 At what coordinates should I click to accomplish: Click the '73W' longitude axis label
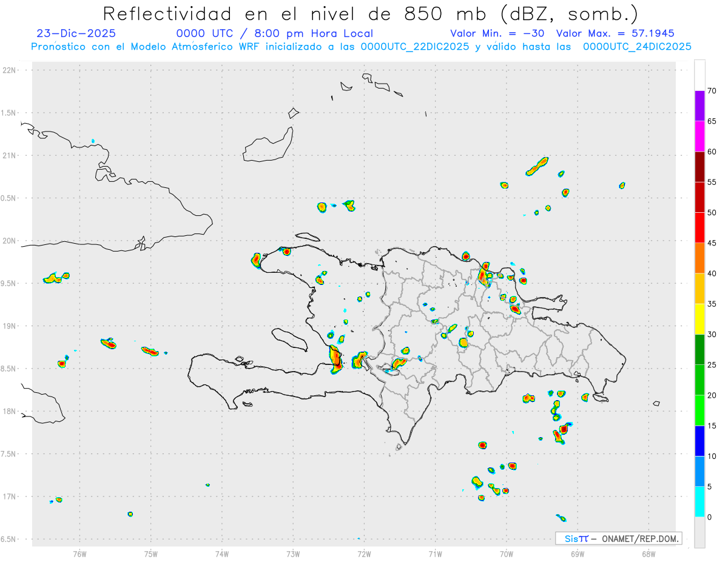[293, 554]
